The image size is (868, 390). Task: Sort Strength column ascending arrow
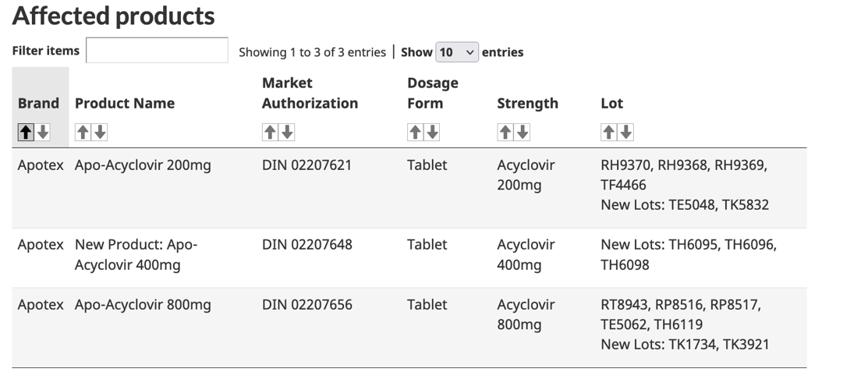click(505, 133)
